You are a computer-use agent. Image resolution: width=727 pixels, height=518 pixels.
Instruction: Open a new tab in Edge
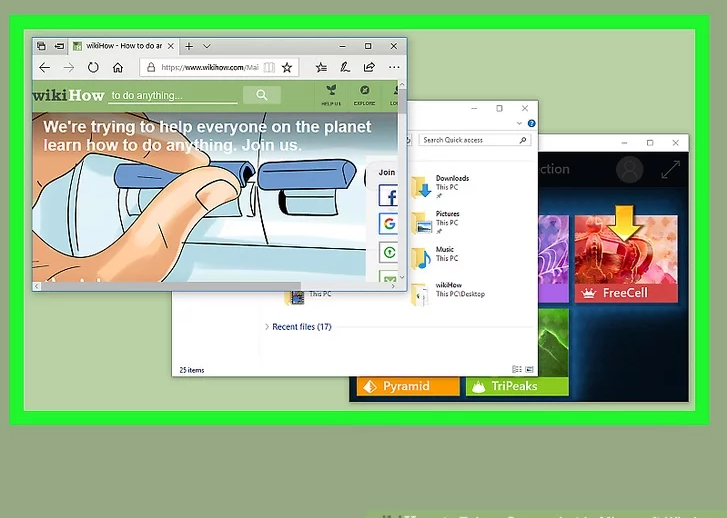(189, 46)
